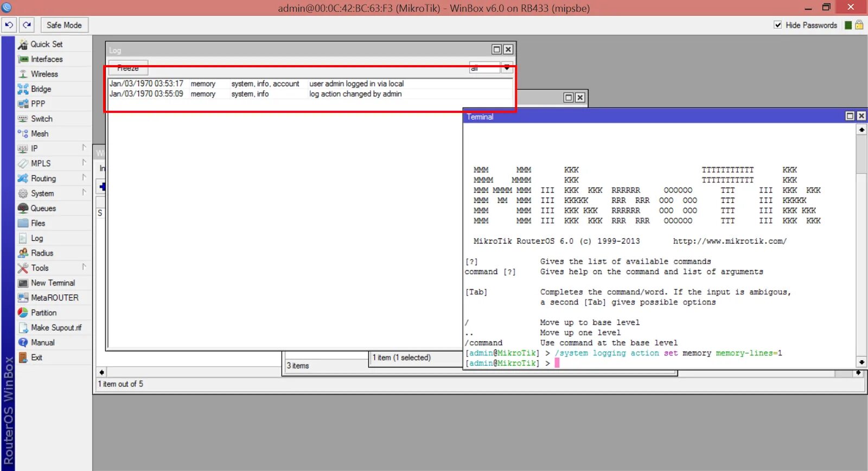Viewport: 868px width, 471px height.
Task: Open the Interfaces menu icon
Action: tap(23, 59)
